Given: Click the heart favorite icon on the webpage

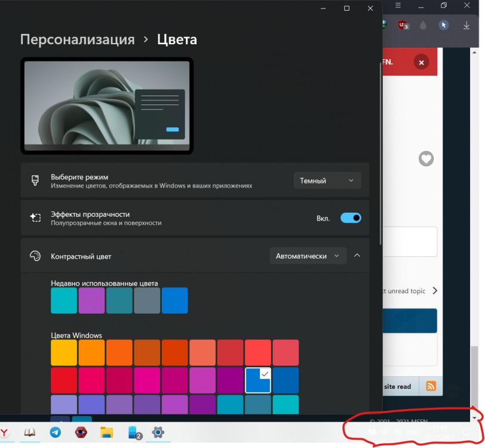Looking at the screenshot, I should coord(426,159).
